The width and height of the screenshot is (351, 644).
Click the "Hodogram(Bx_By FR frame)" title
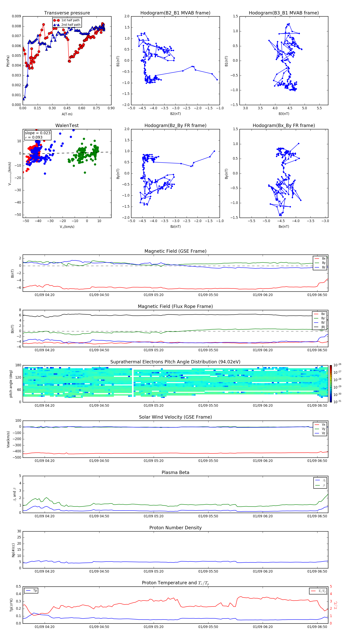click(x=284, y=125)
